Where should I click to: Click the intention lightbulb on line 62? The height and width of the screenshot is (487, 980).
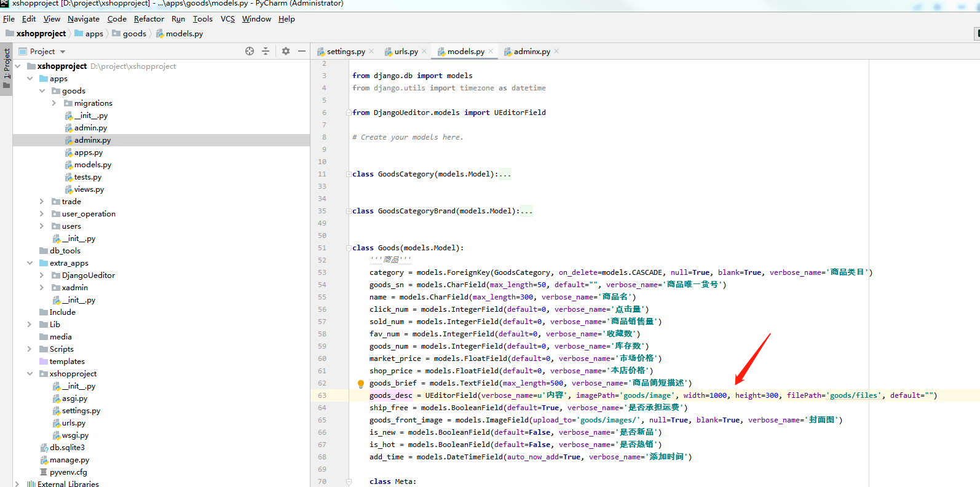tap(361, 384)
